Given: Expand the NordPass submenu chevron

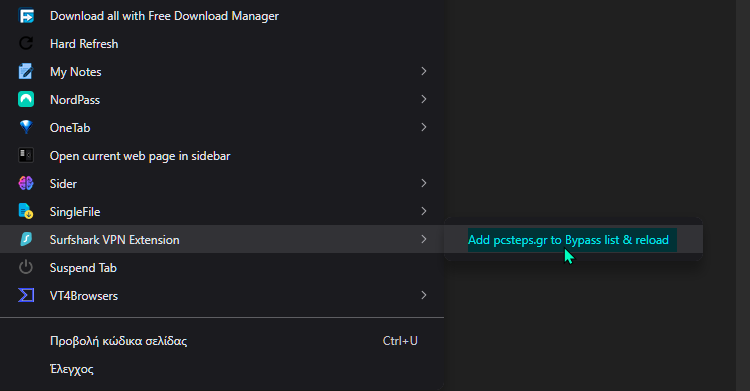Looking at the screenshot, I should 423,99.
